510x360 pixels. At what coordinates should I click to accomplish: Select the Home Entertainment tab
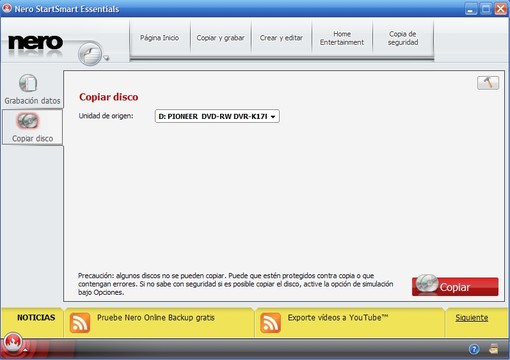[x=342, y=38]
